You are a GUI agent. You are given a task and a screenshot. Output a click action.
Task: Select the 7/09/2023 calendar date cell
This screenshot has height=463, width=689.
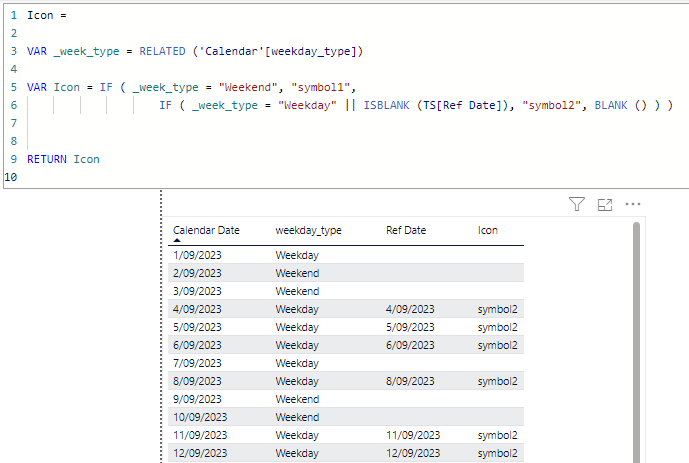pyautogui.click(x=197, y=363)
